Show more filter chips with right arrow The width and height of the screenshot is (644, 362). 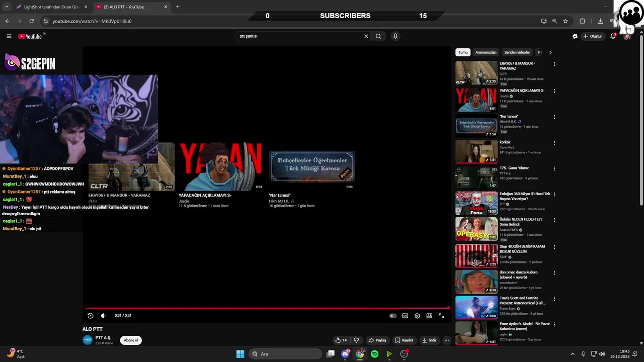click(550, 52)
